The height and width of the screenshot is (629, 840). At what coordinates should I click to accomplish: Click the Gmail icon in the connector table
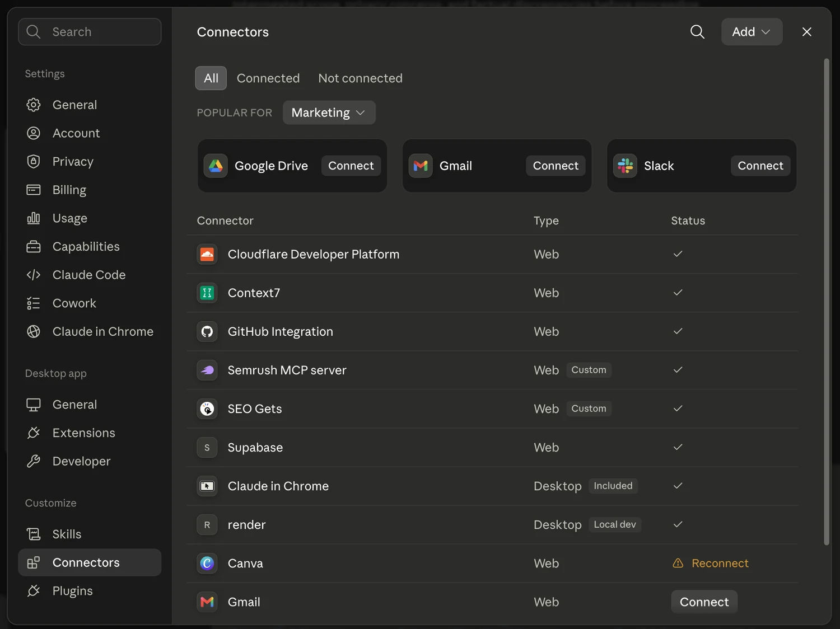(x=207, y=602)
